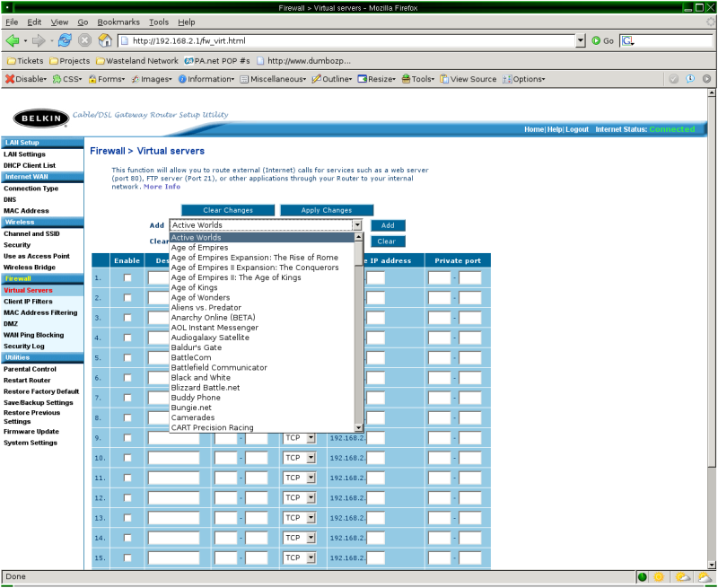Enable virtual server row 9 checkbox
Viewport: 718px width, 588px height.
pyautogui.click(x=127, y=438)
